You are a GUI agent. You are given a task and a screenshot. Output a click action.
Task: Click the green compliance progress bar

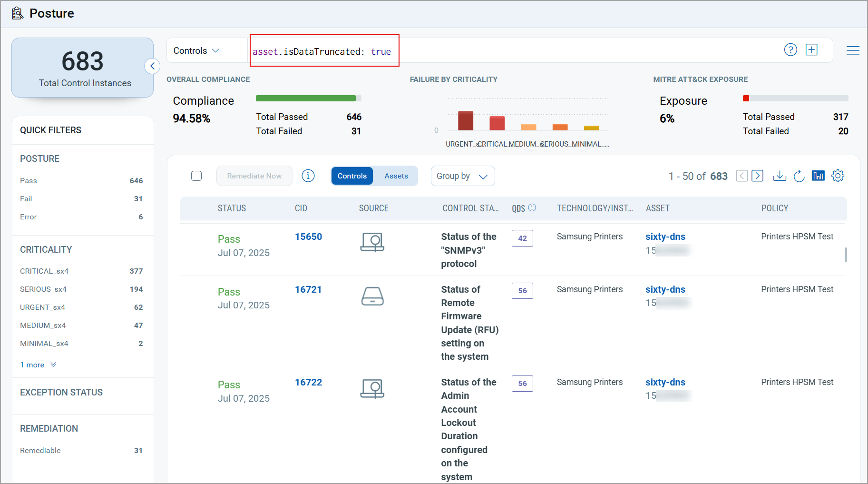point(306,99)
